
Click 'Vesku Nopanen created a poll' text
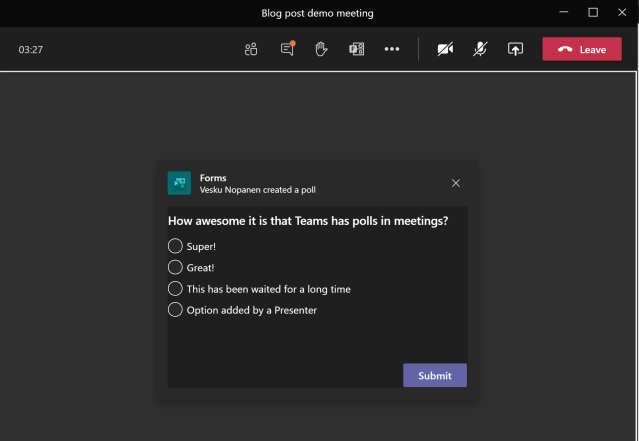point(258,190)
